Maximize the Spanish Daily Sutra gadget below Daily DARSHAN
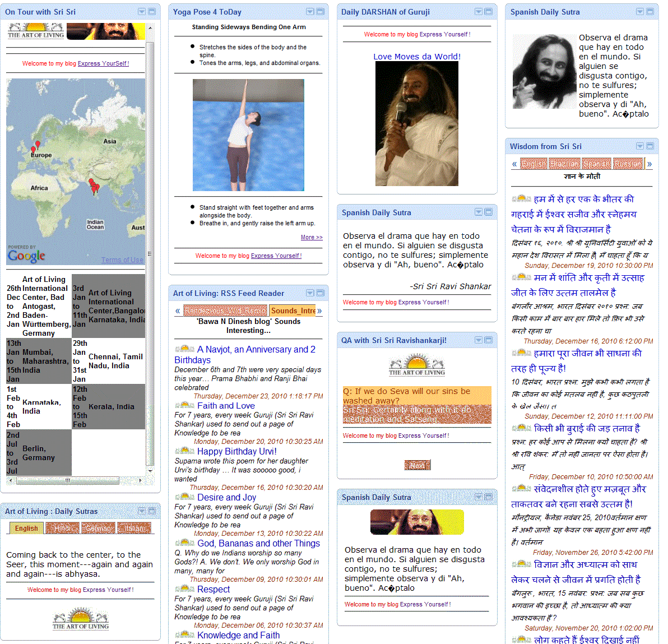Screen dimensions: 668x644 (x=489, y=212)
